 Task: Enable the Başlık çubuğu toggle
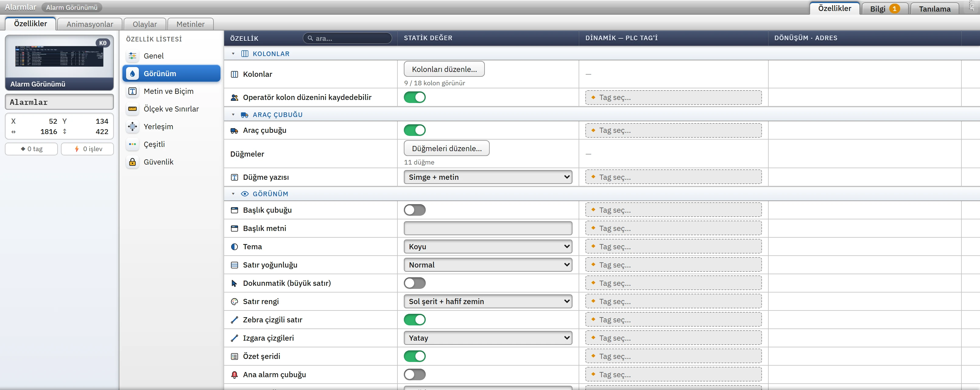[414, 210]
